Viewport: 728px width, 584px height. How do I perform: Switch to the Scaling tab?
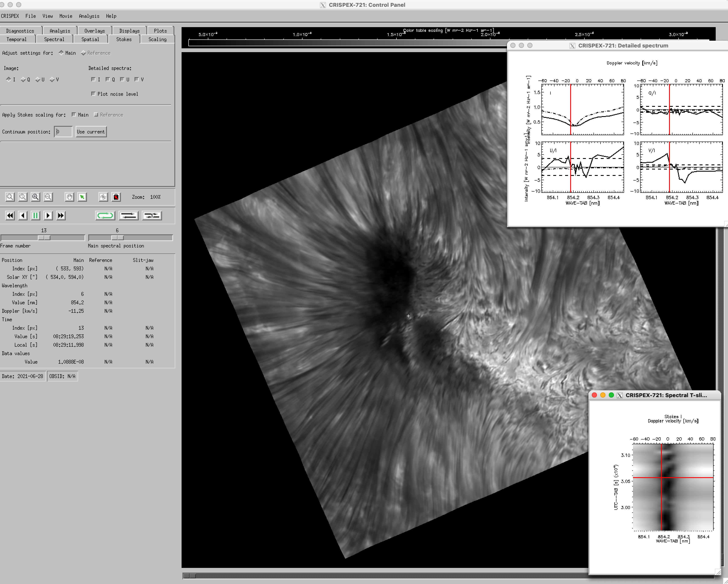pyautogui.click(x=157, y=39)
